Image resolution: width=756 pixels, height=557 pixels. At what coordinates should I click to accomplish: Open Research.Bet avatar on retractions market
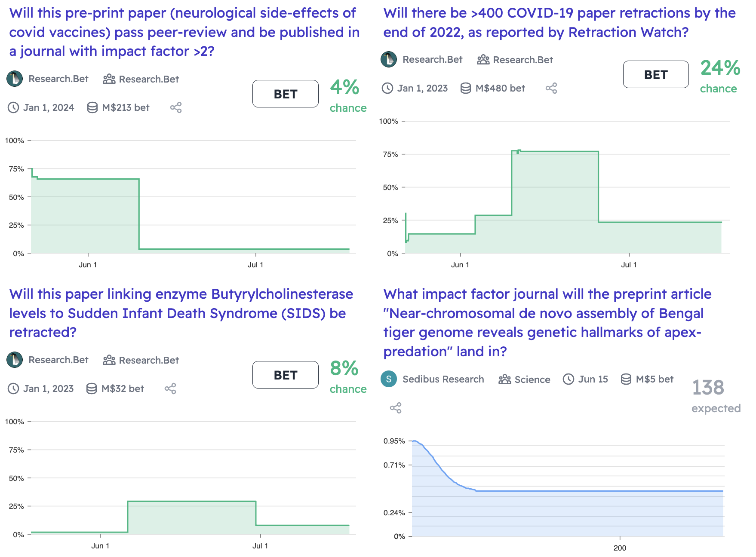pos(389,60)
